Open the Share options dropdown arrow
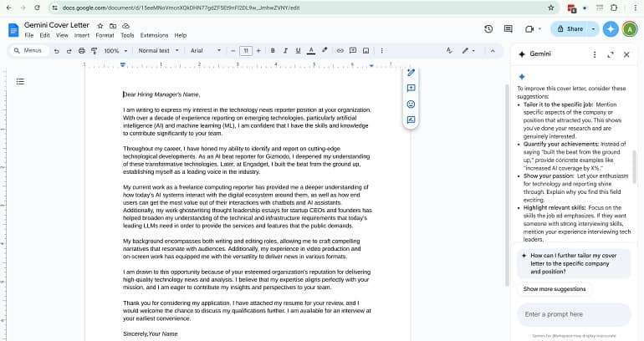This screenshot has height=341, width=644. (594, 29)
